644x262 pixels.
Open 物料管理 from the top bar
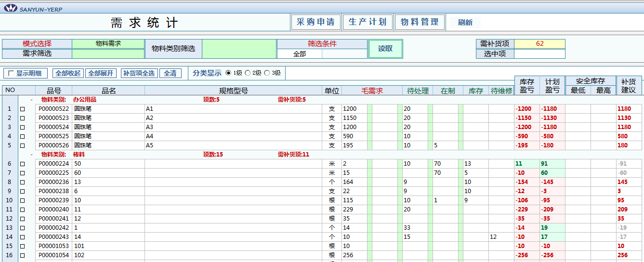(x=420, y=22)
